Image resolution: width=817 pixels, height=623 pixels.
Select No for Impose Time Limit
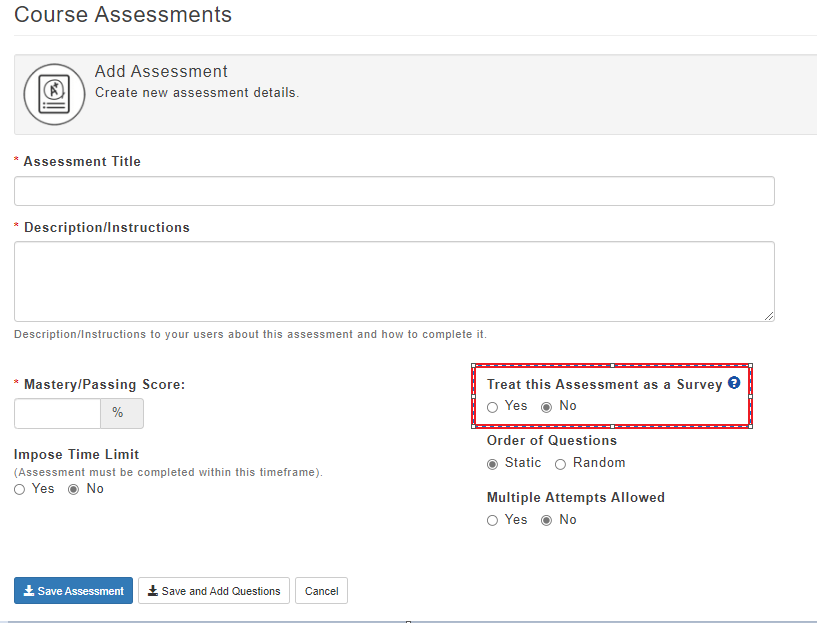pos(73,489)
